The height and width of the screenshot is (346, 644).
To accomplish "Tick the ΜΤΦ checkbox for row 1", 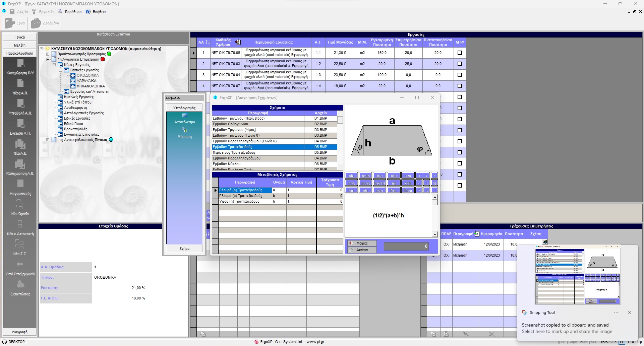I will (x=460, y=53).
